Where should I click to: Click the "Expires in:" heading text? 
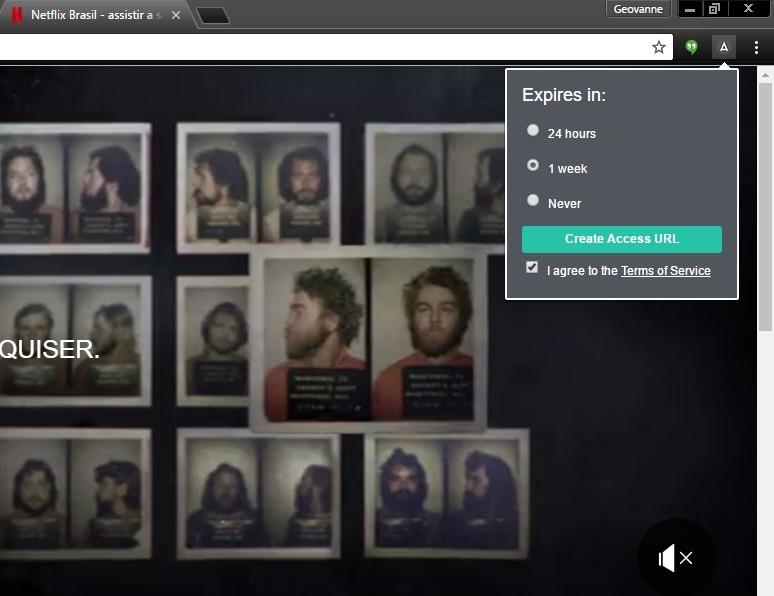pos(564,95)
